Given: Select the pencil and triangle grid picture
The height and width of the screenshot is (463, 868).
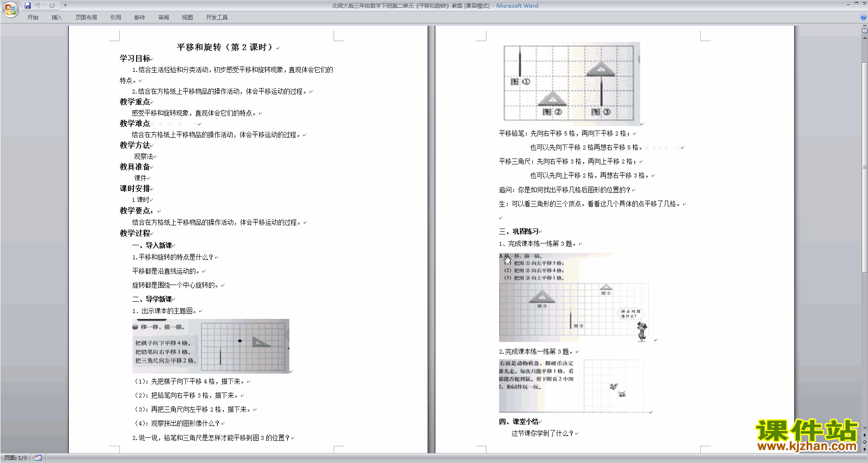Looking at the screenshot, I should pos(572,84).
